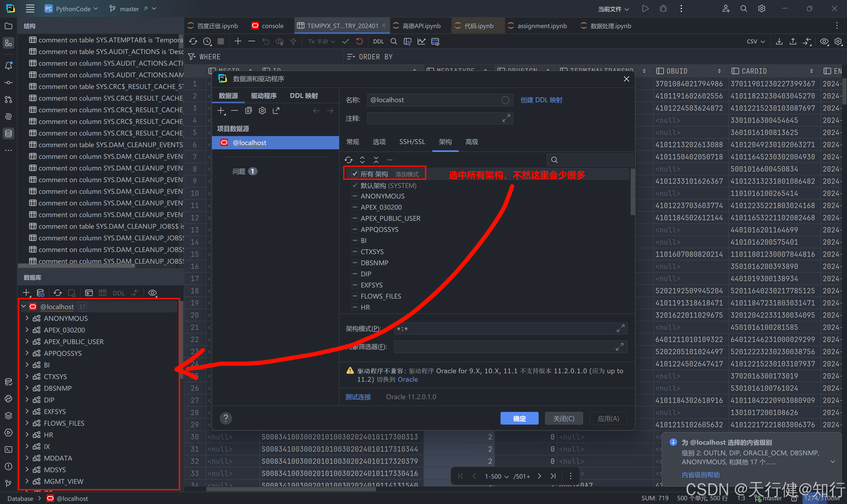Toggle the 所有 架构 checkbox
847x504 pixels.
[x=355, y=174]
